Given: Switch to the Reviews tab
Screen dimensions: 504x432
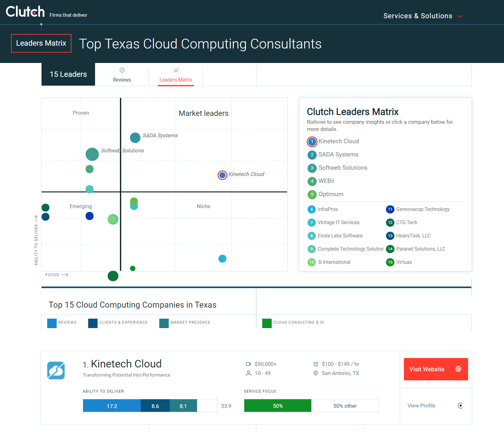Looking at the screenshot, I should pyautogui.click(x=122, y=80).
